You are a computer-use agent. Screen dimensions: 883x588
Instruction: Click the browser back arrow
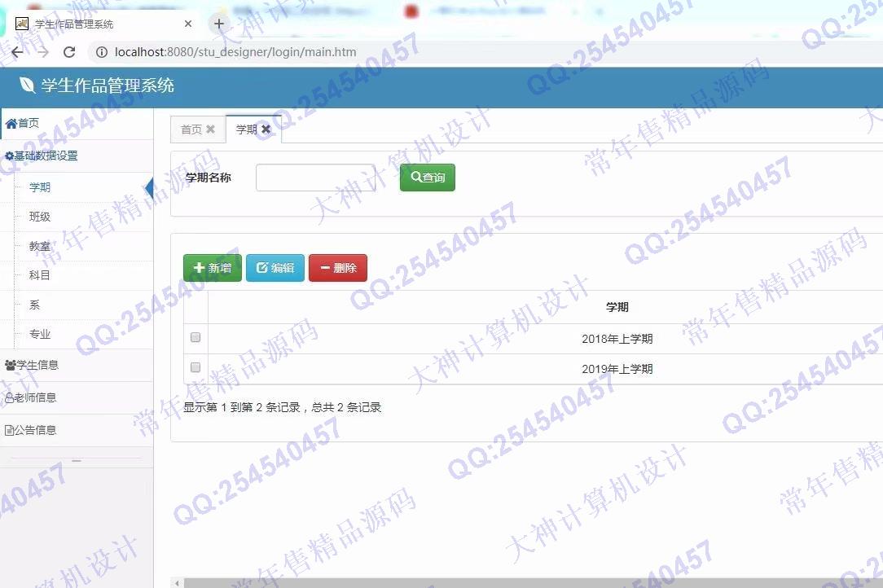point(17,52)
